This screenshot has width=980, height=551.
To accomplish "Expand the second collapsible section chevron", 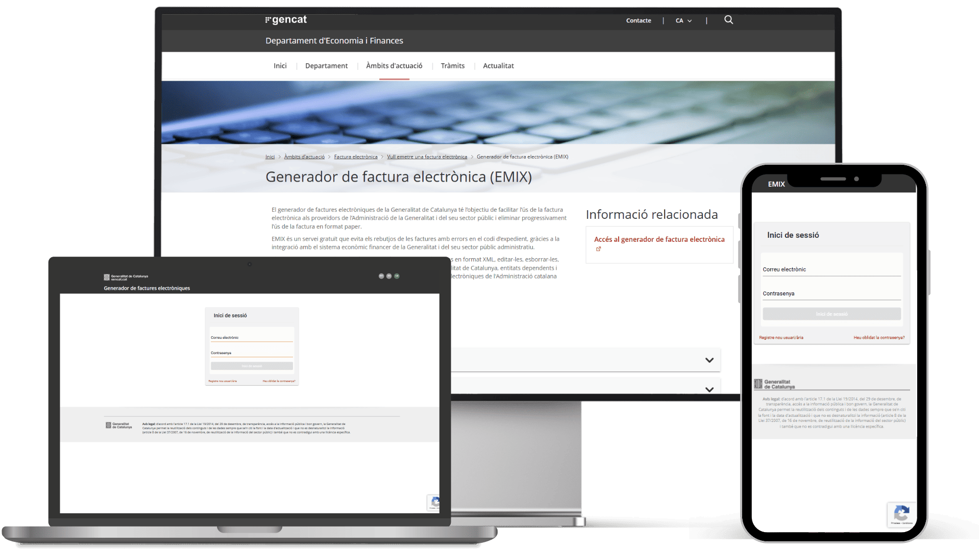I will coord(709,389).
